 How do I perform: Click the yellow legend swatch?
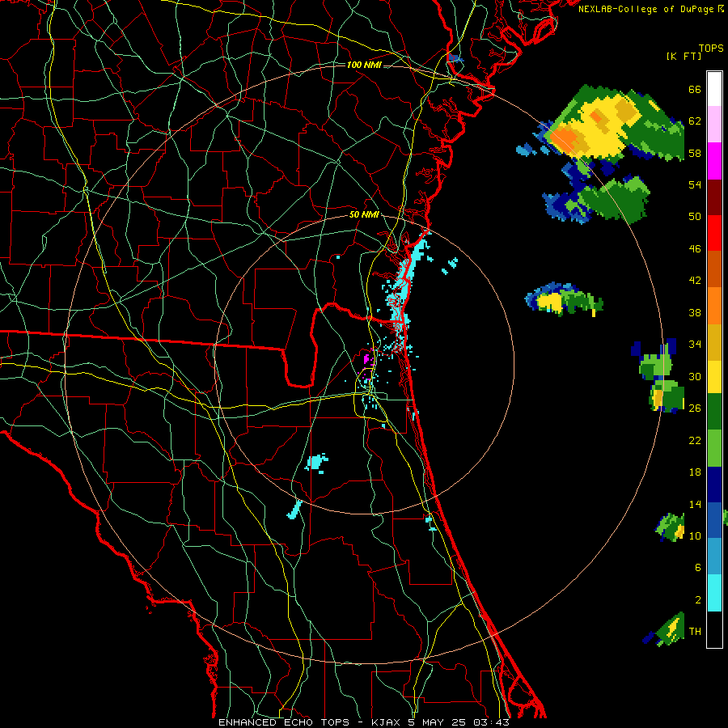tap(714, 377)
